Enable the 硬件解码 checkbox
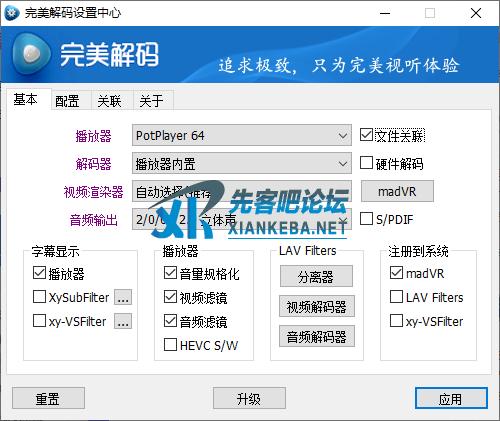Viewport: 500px width, 421px height. (x=366, y=163)
